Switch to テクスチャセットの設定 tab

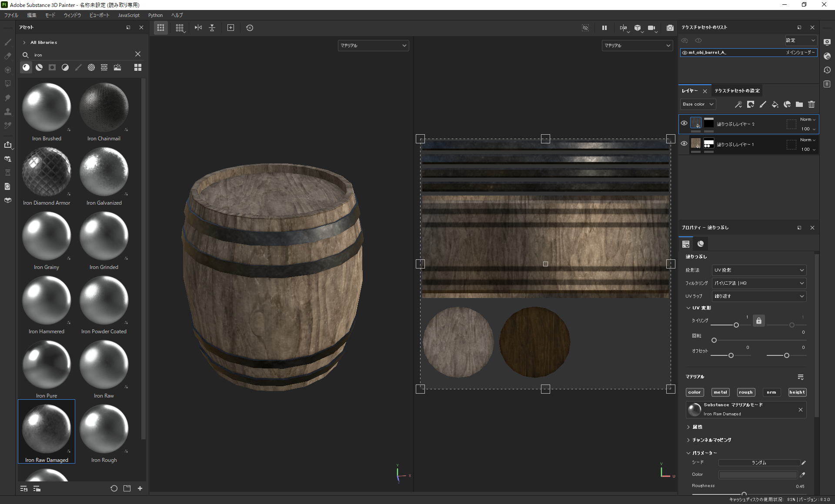point(737,91)
